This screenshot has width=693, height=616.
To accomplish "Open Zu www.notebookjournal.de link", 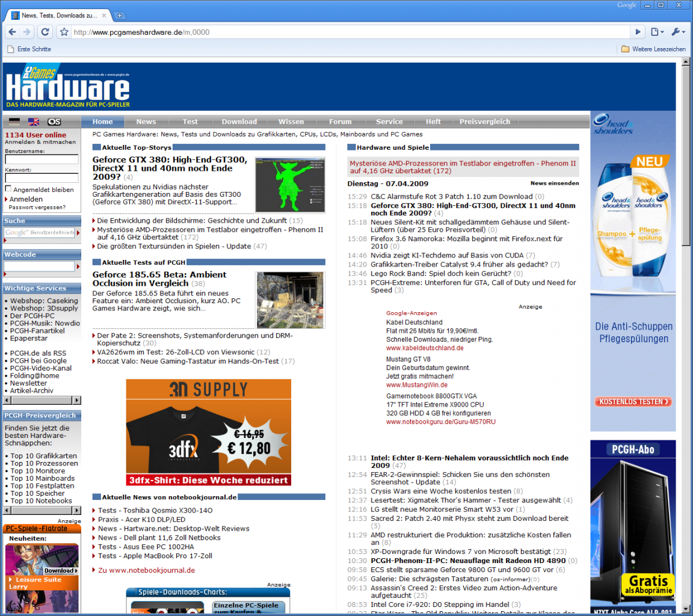I will (x=146, y=570).
